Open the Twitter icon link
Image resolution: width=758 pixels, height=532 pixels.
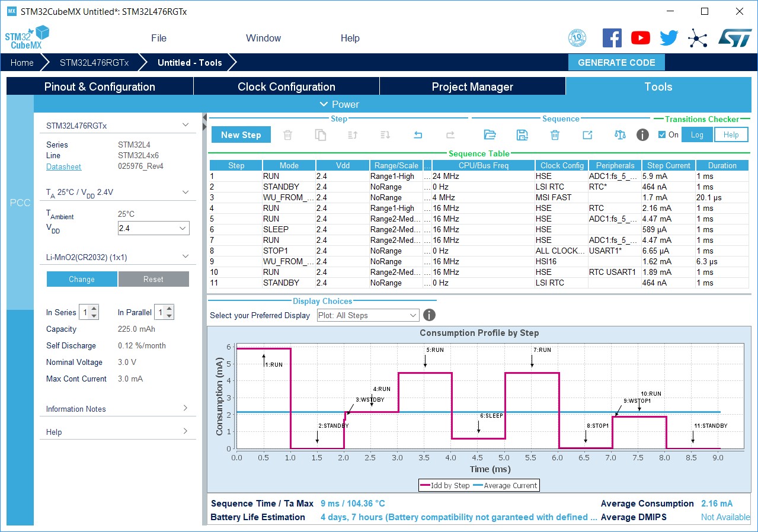tap(669, 38)
